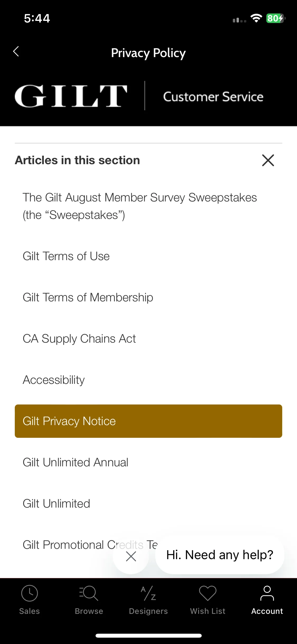
Task: Go back using the top-left chevron
Action: click(x=16, y=52)
